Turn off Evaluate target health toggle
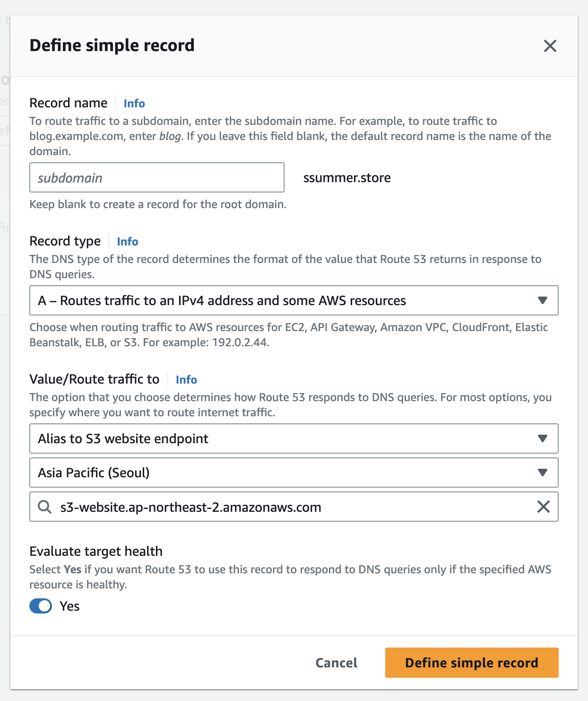The width and height of the screenshot is (588, 701). coord(41,606)
